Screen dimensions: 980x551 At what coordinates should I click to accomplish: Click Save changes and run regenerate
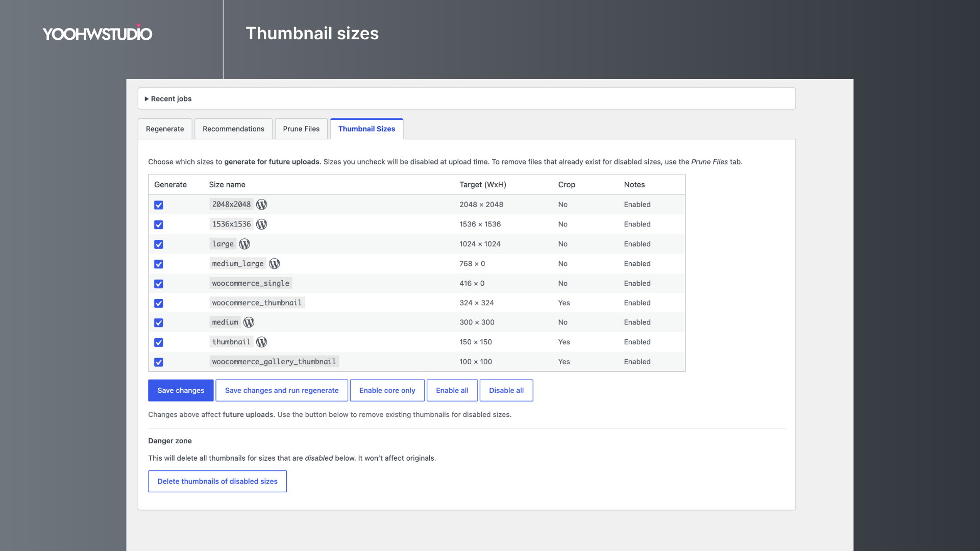coord(282,390)
